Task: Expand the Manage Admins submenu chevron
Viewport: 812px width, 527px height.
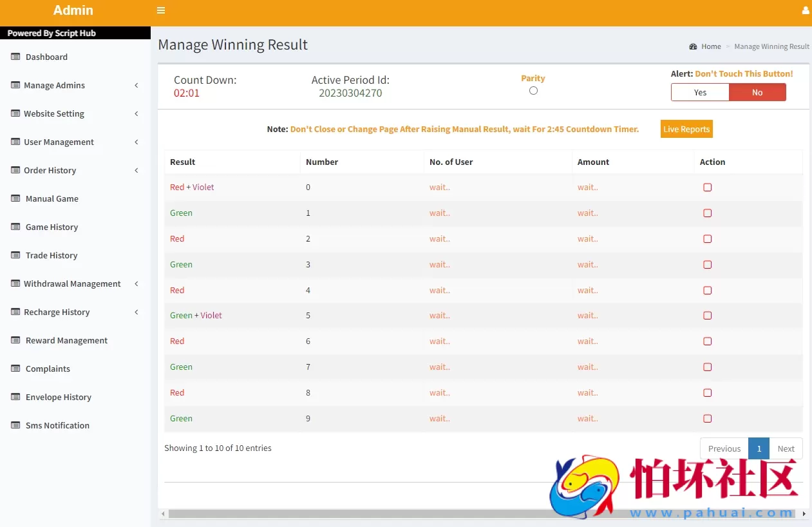Action: coord(137,85)
